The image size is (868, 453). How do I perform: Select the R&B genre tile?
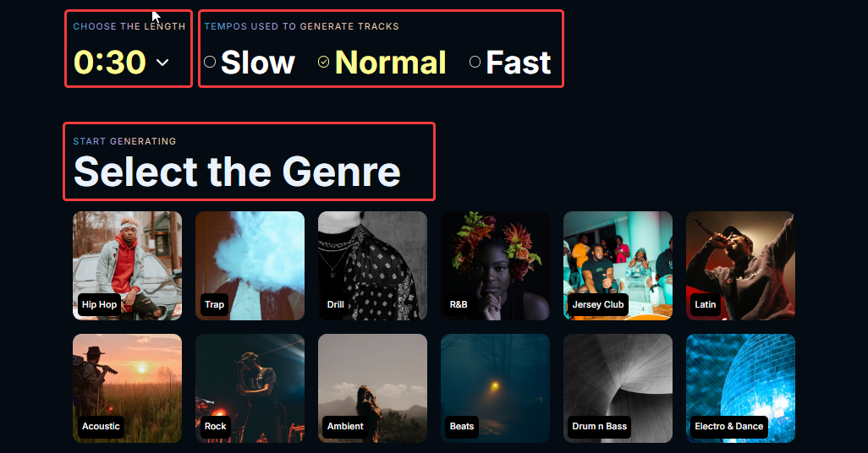pos(495,265)
